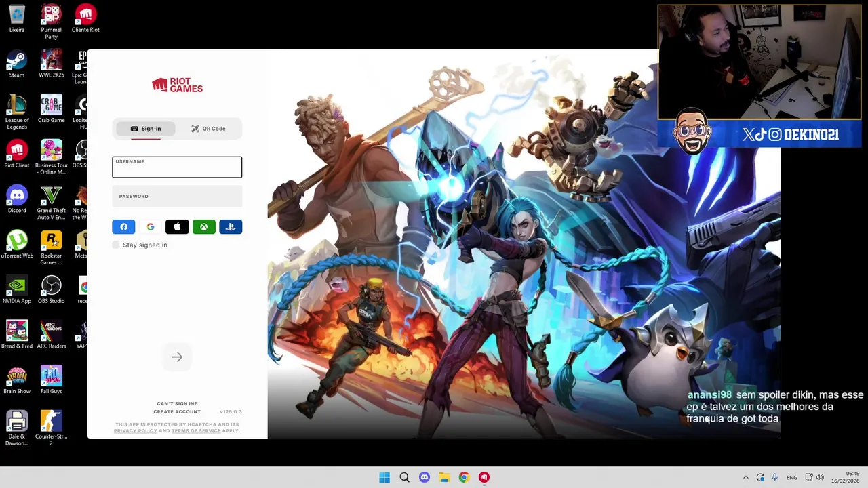This screenshot has width=868, height=488.
Task: Submit login with the arrow button
Action: click(177, 357)
